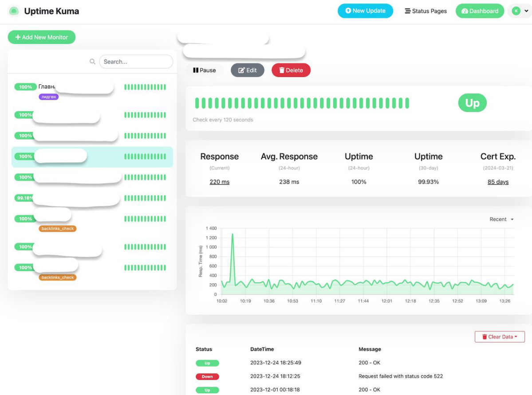Click the Status column header
Image resolution: width=532 pixels, height=395 pixels.
pos(204,349)
